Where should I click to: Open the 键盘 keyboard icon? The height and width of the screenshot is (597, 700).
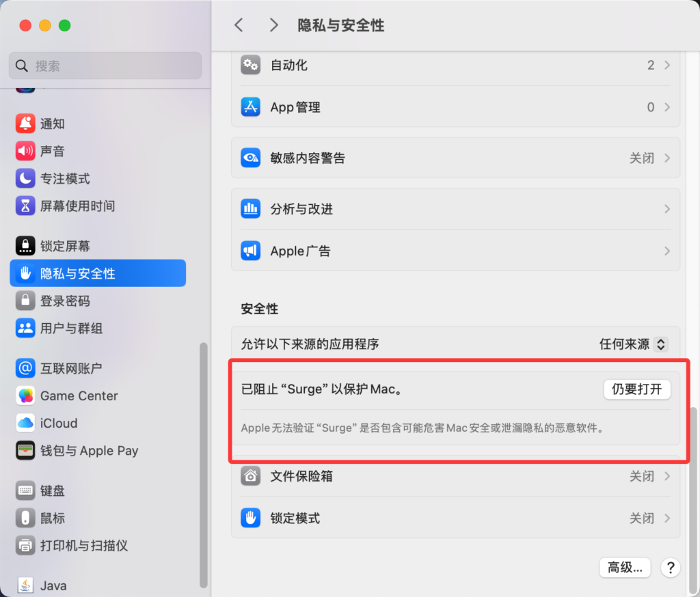tap(25, 490)
